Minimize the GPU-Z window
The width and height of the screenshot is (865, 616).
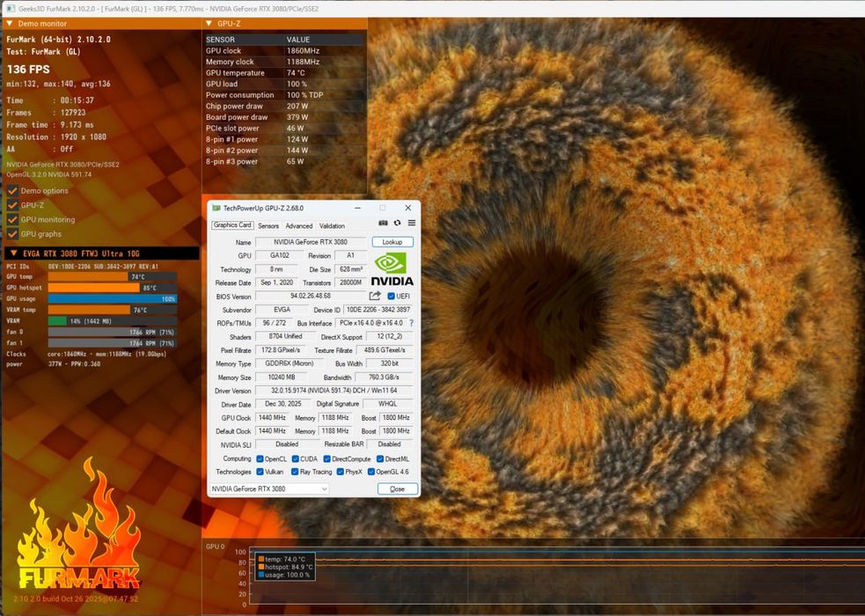(357, 208)
